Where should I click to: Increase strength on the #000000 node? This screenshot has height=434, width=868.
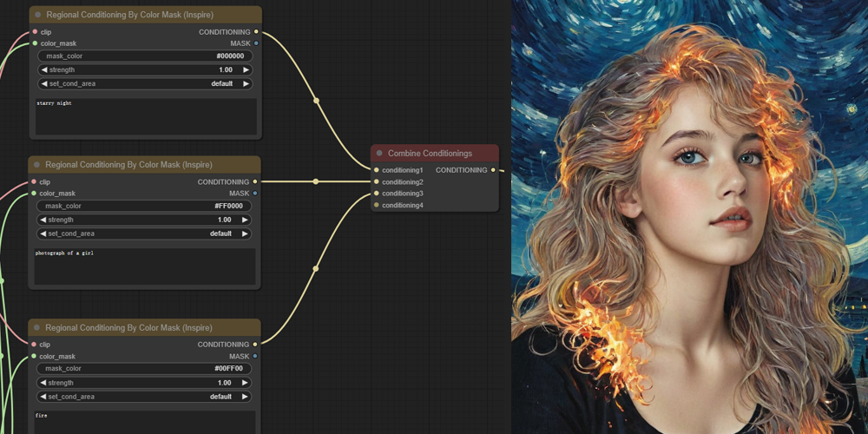tap(247, 69)
